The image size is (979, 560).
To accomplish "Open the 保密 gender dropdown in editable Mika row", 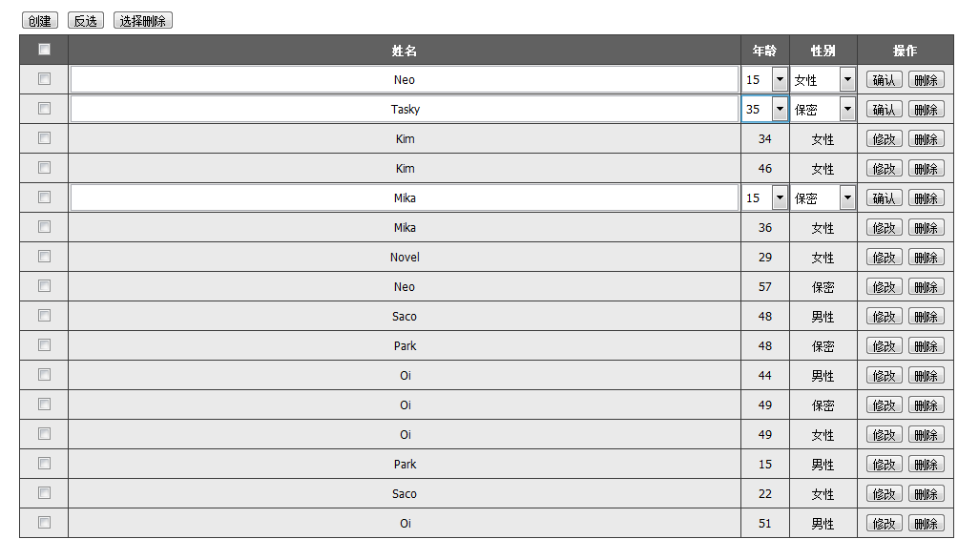I will [823, 197].
